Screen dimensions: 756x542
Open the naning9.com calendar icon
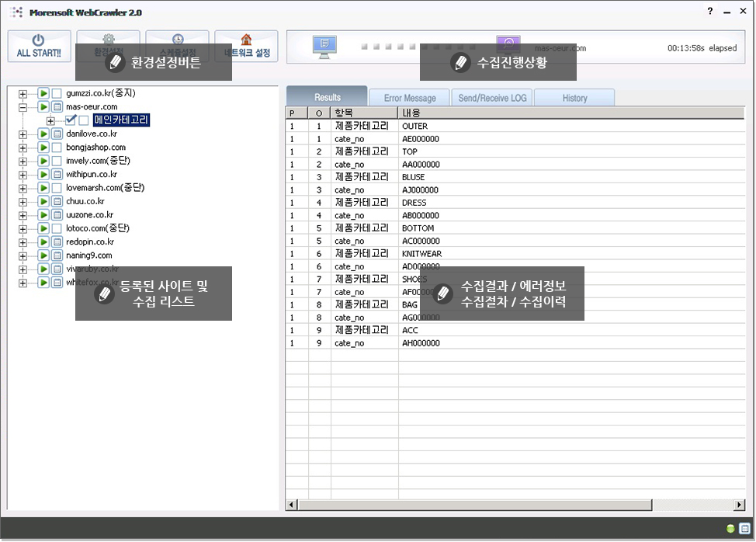pos(57,255)
